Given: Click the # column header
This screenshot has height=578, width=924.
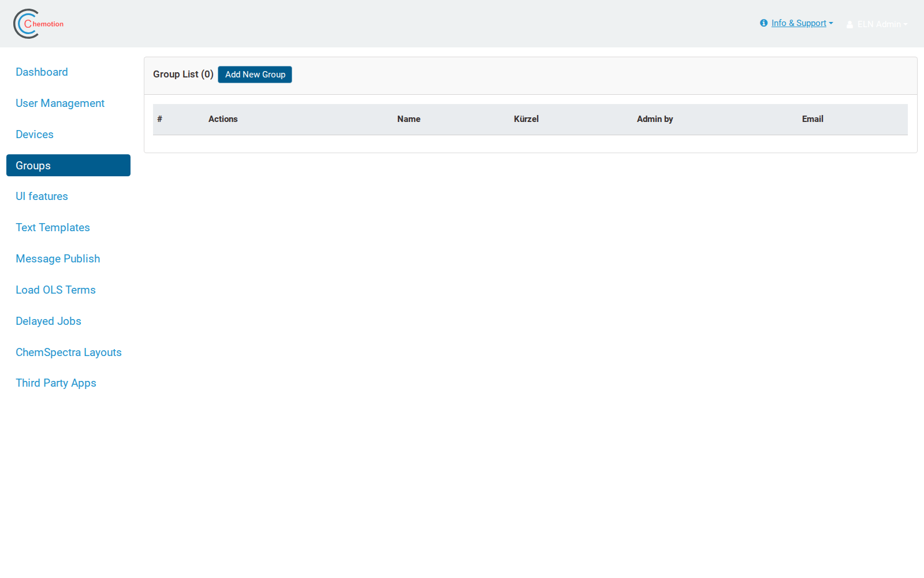Looking at the screenshot, I should [159, 119].
